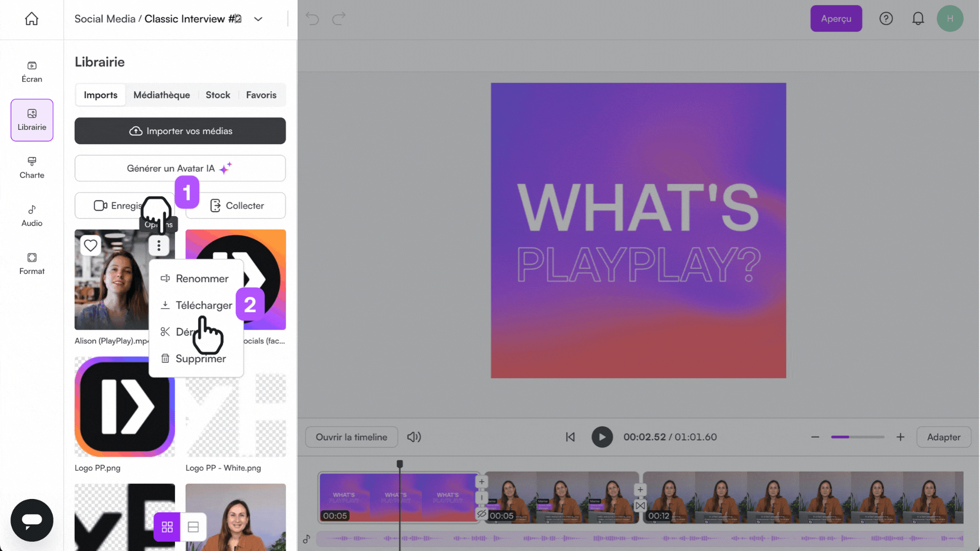Viewport: 980px width, 551px height.
Task: Open the Écran panel in the sidebar
Action: point(32,71)
